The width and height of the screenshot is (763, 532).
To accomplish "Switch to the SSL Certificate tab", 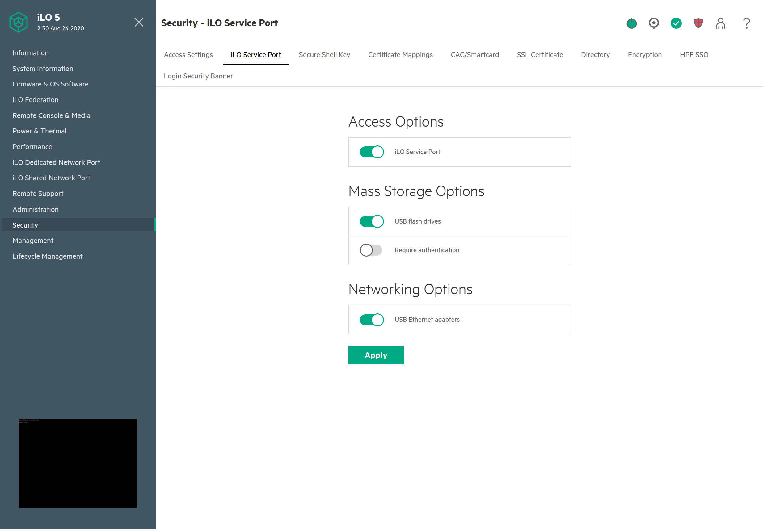I will pos(540,55).
